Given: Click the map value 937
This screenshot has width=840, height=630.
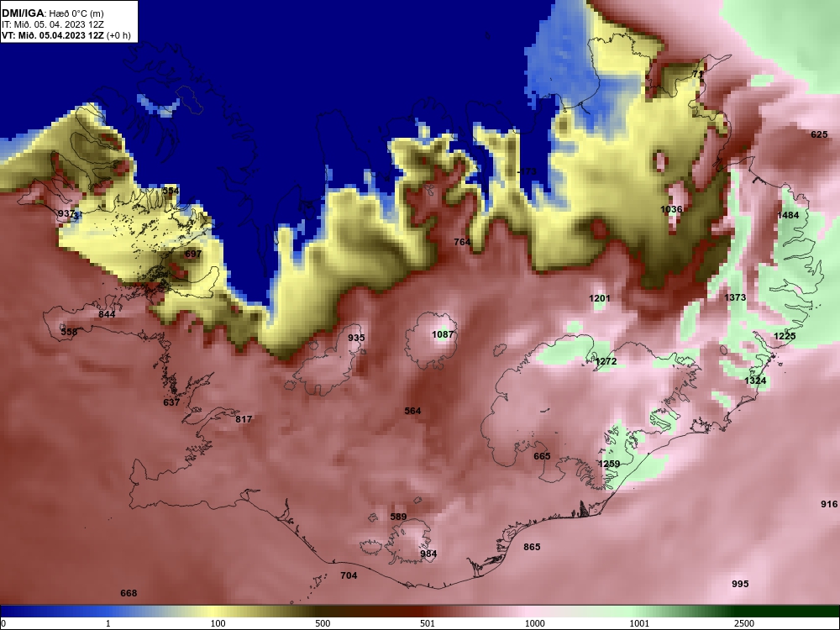Looking at the screenshot, I should tap(66, 213).
